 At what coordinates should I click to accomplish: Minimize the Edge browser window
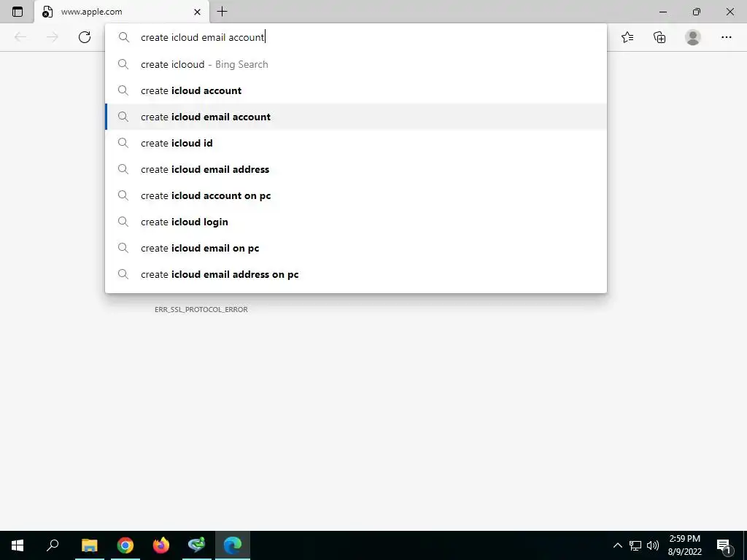coord(662,12)
